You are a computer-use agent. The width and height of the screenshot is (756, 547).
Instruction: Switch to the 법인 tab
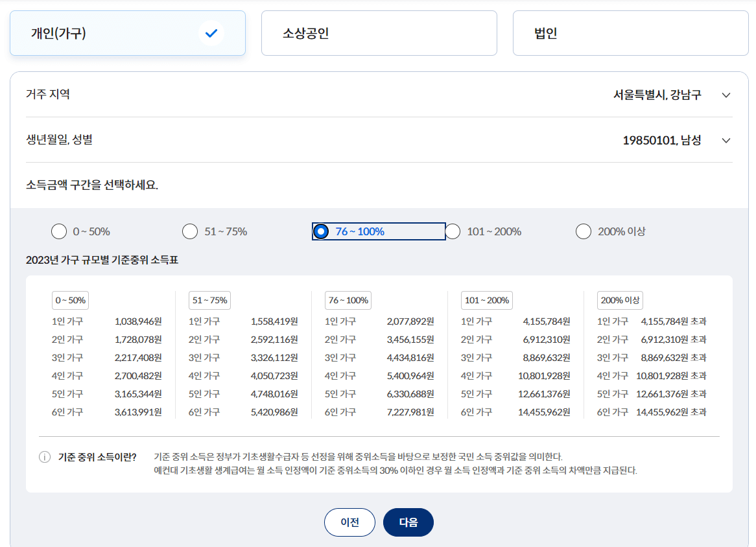(630, 32)
